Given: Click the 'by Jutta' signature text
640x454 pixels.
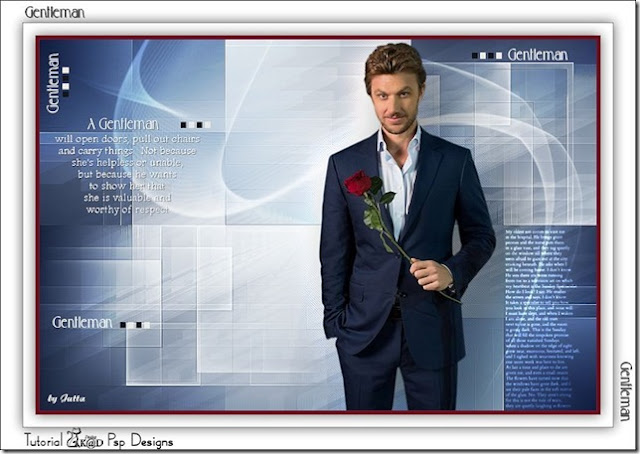Looking at the screenshot, I should click(66, 398).
